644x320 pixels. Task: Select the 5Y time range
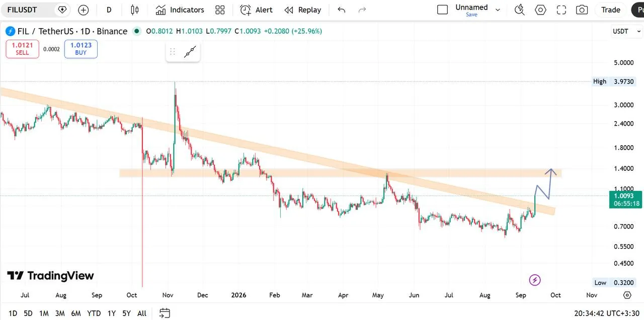[x=126, y=313]
